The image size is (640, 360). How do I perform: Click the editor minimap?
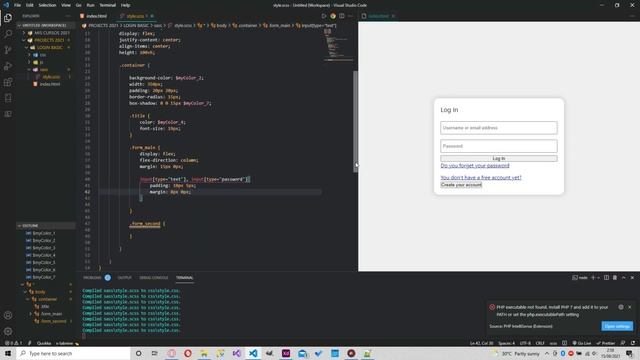pyautogui.click(x=338, y=45)
